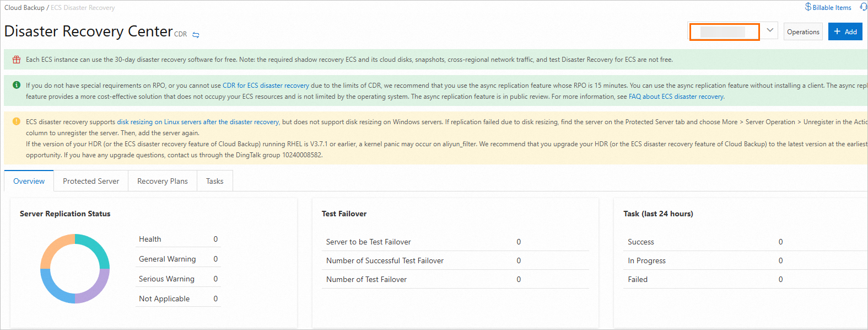This screenshot has height=330, width=868.
Task: Open CDR for ECS disaster recovery link
Action: coord(266,86)
